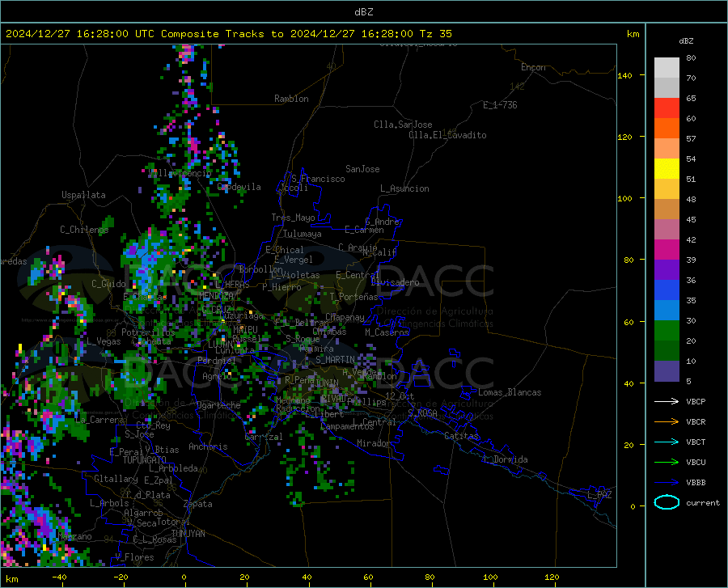The height and width of the screenshot is (588, 728).
Task: Click the Villavicencio label on the map
Action: click(180, 173)
